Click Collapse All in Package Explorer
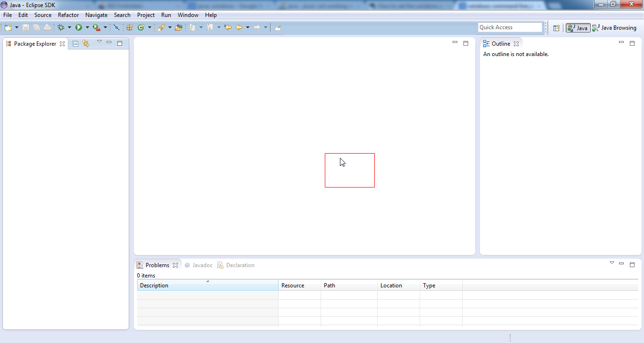The image size is (644, 343). [75, 44]
